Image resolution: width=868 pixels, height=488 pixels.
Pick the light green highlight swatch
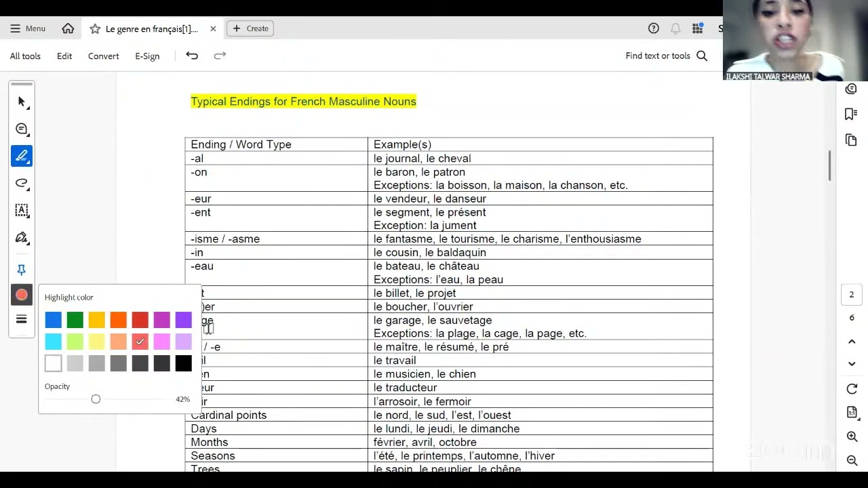(75, 342)
